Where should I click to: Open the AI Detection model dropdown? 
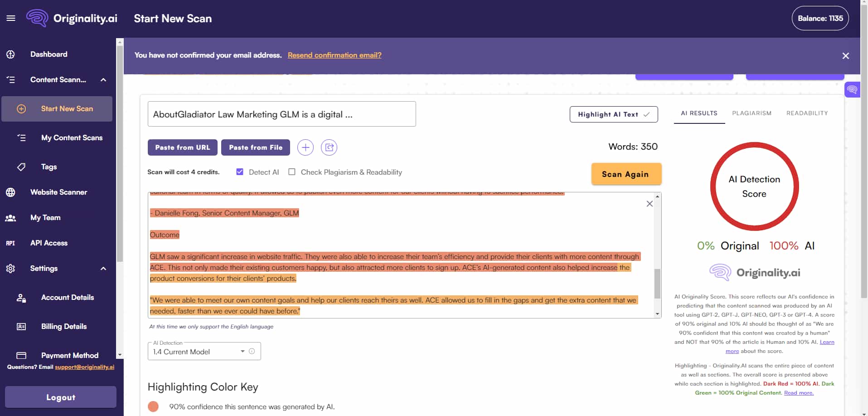(x=242, y=351)
